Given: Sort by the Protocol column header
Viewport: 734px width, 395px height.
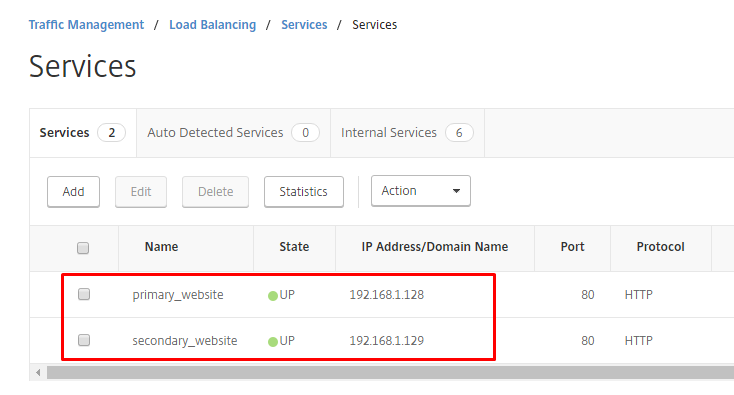Looking at the screenshot, I should coord(660,247).
